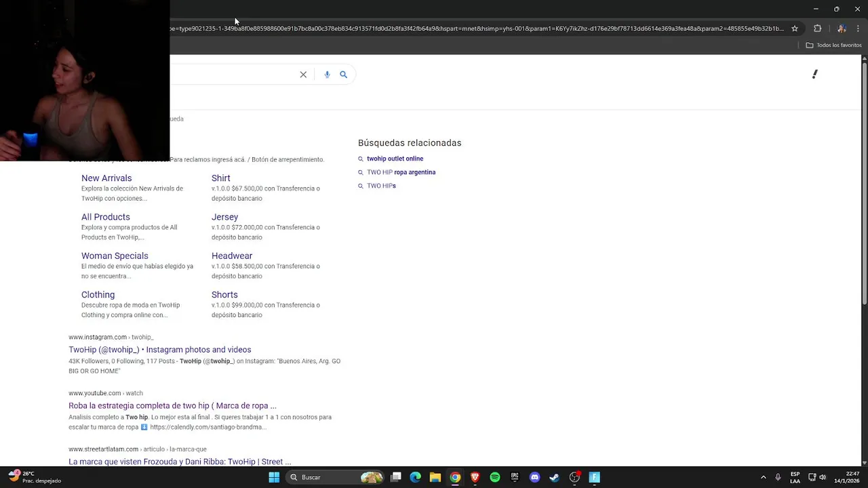Search related twohip outlet online

click(395, 159)
